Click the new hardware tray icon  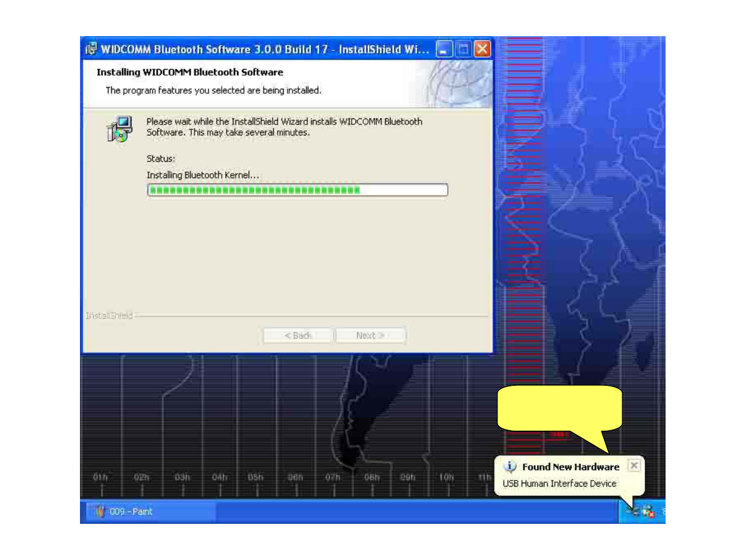click(633, 511)
